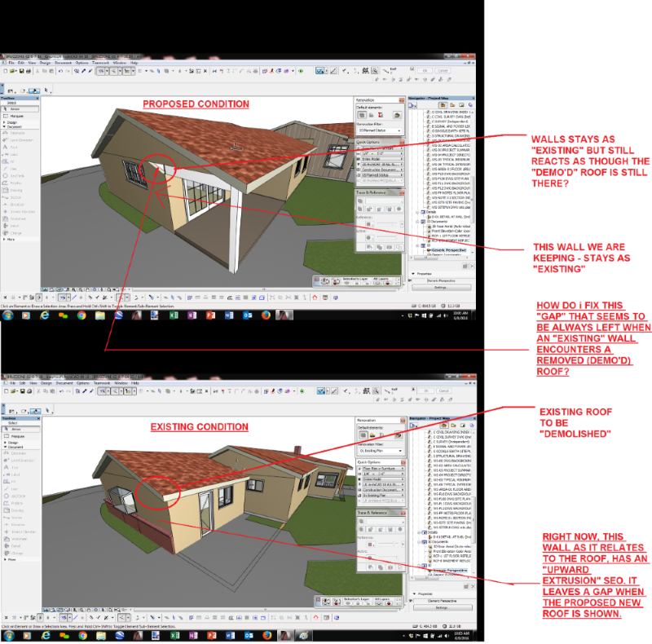Click Cancel button in top window toolbar
Screen dimensions: 652x644
[443, 71]
